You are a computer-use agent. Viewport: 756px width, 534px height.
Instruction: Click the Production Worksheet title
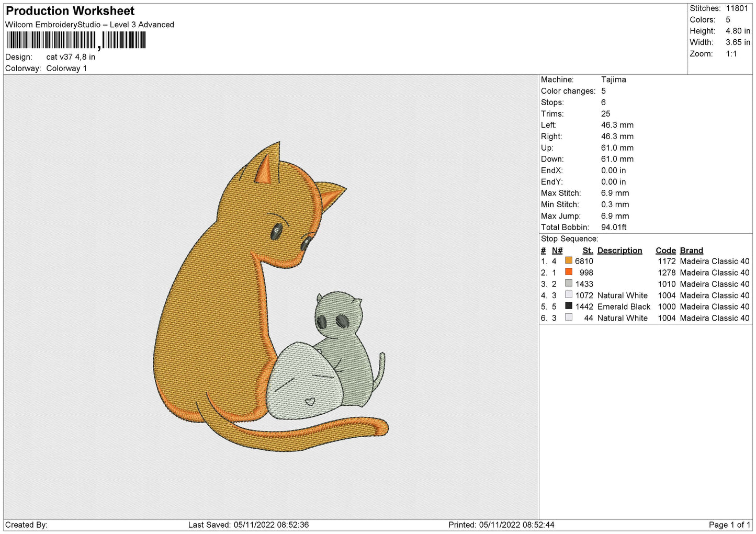click(x=70, y=11)
